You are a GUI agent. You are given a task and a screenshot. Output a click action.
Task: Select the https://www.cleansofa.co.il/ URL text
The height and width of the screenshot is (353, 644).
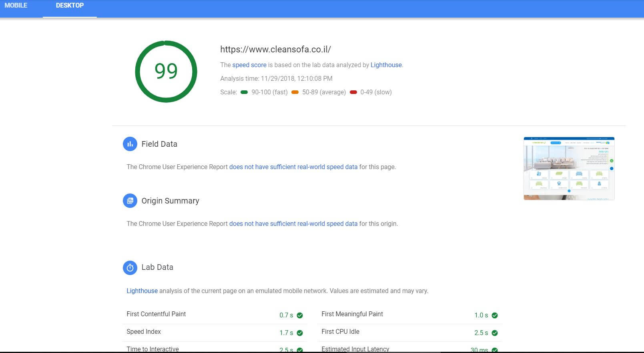pos(275,50)
